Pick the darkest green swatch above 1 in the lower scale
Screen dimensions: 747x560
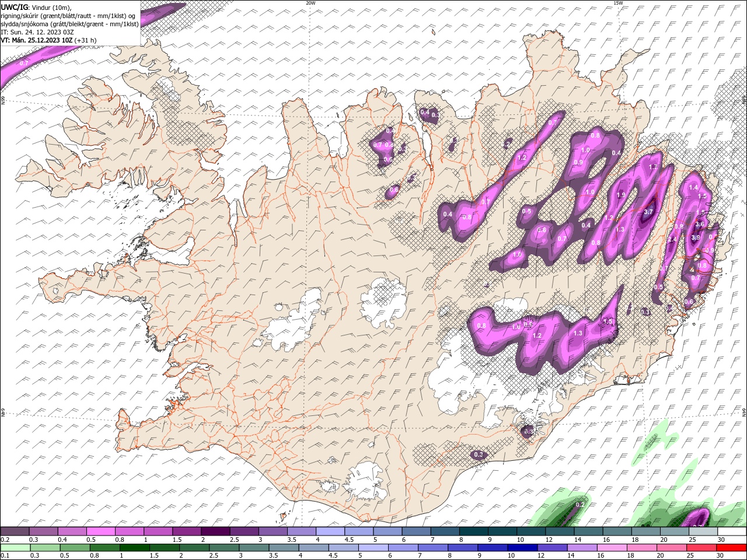pos(134,548)
